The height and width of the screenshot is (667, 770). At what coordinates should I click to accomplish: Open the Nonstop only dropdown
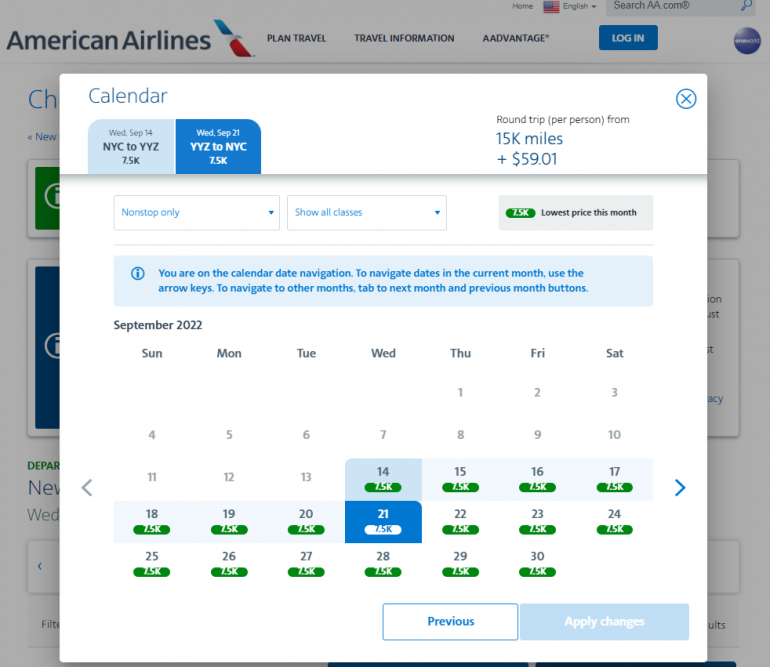point(196,212)
